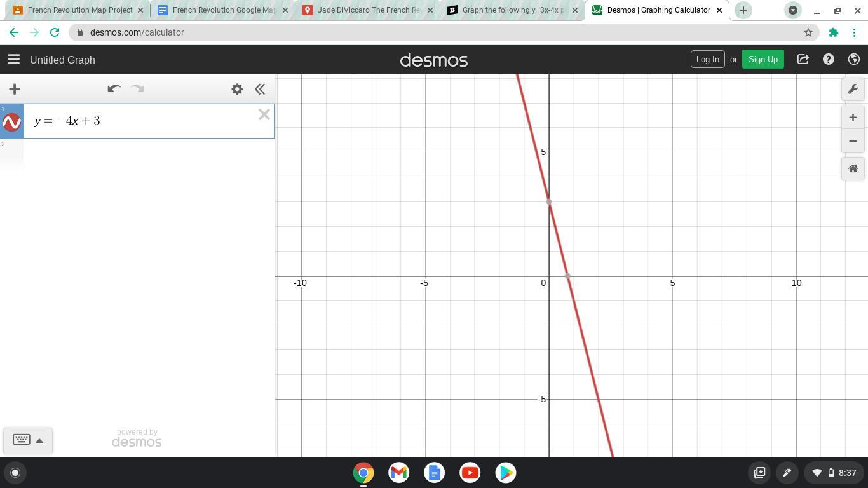This screenshot has height=488, width=868.
Task: Open the stylus tools pen icon
Action: (787, 473)
